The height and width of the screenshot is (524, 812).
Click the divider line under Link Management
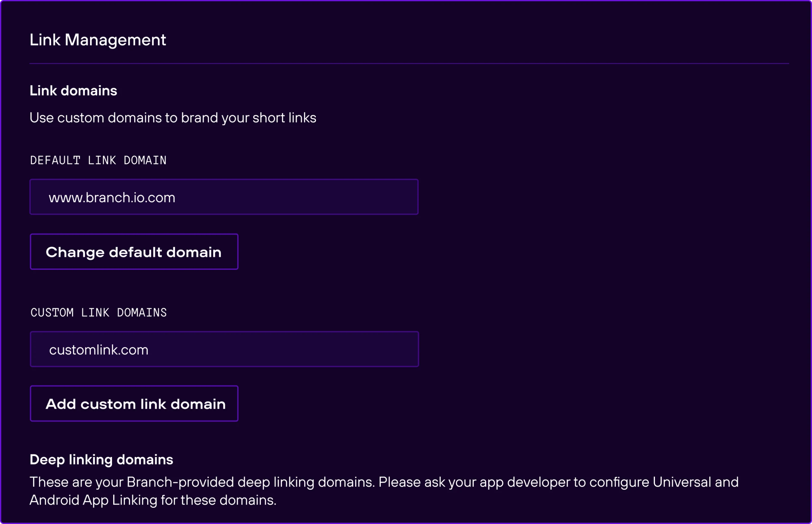point(409,63)
